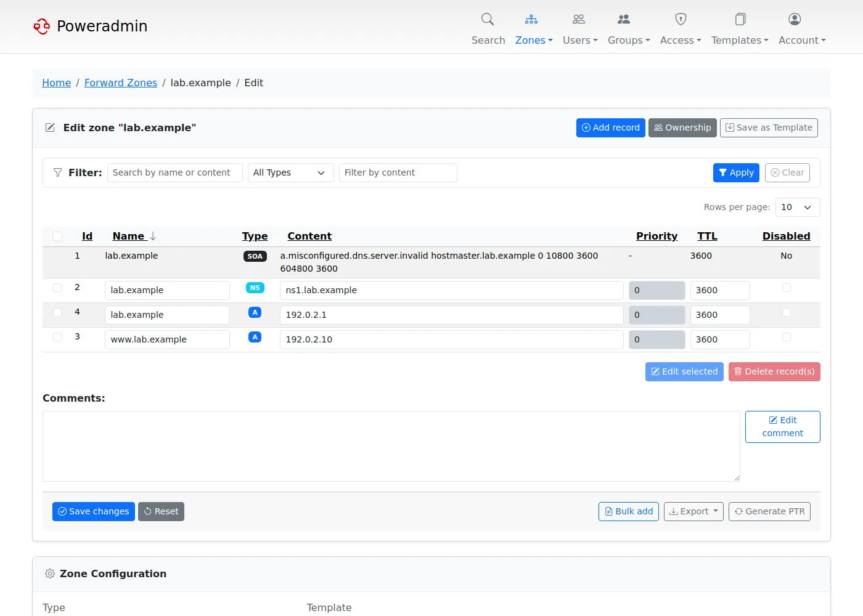The image size is (863, 616).
Task: Click the Templates copy icon
Action: click(x=740, y=19)
